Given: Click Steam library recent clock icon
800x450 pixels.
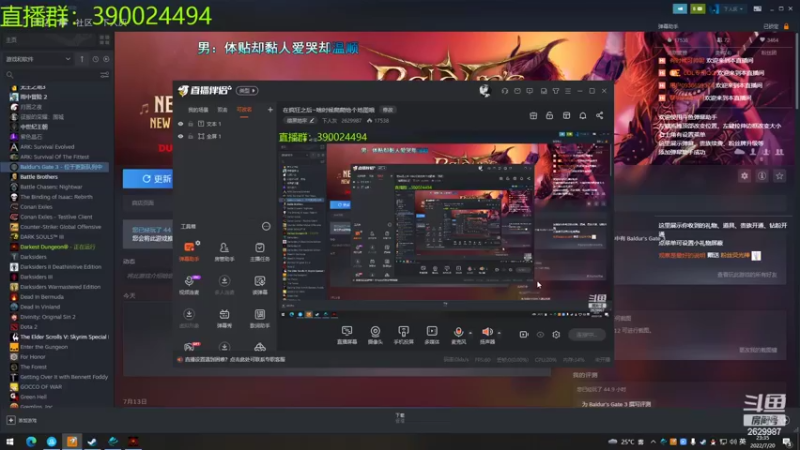Looking at the screenshot, I should 95,59.
